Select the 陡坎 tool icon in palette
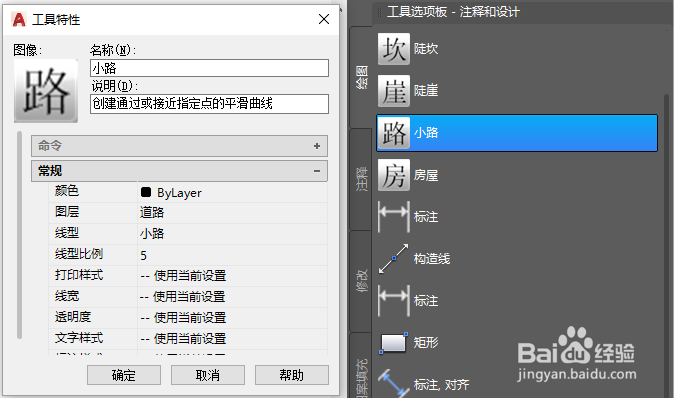 394,49
